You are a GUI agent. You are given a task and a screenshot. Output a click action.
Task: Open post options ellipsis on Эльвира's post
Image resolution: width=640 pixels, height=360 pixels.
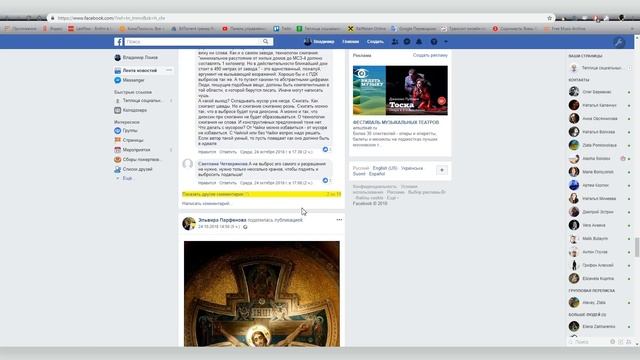339,220
